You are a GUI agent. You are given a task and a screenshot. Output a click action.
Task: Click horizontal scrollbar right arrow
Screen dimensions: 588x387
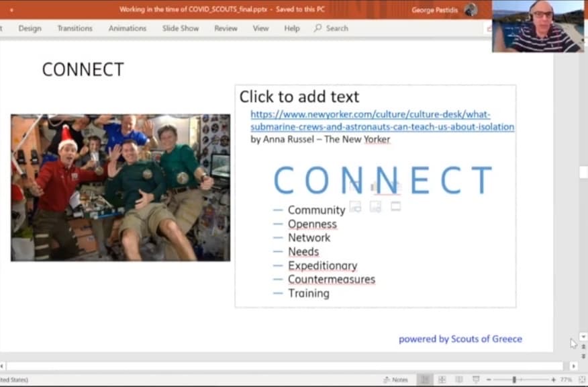tap(573, 366)
